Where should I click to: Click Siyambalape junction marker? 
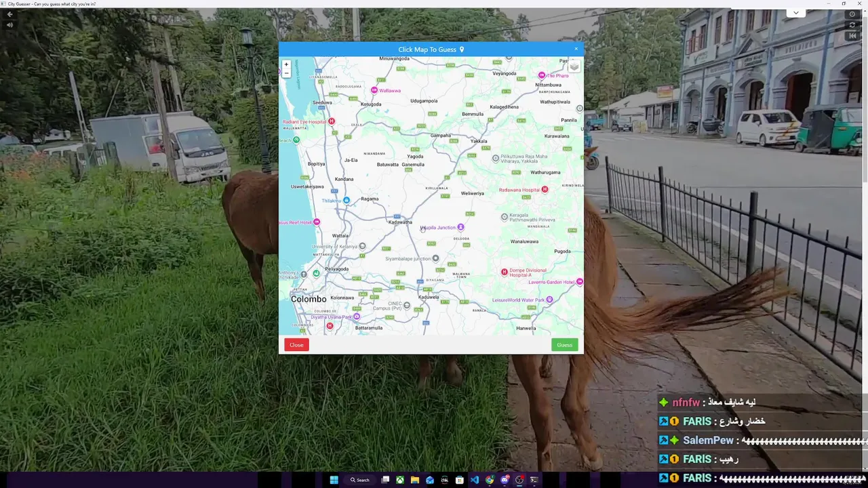pyautogui.click(x=435, y=258)
